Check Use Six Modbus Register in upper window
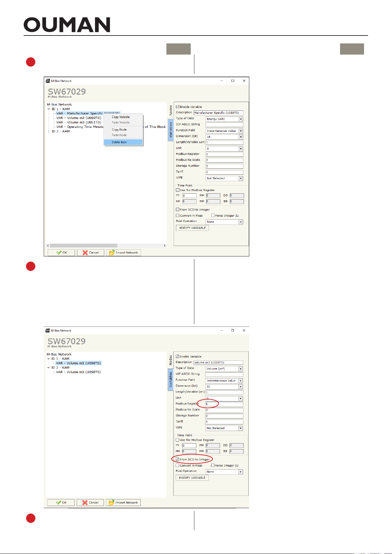The width and height of the screenshot is (392, 554). 178,190
